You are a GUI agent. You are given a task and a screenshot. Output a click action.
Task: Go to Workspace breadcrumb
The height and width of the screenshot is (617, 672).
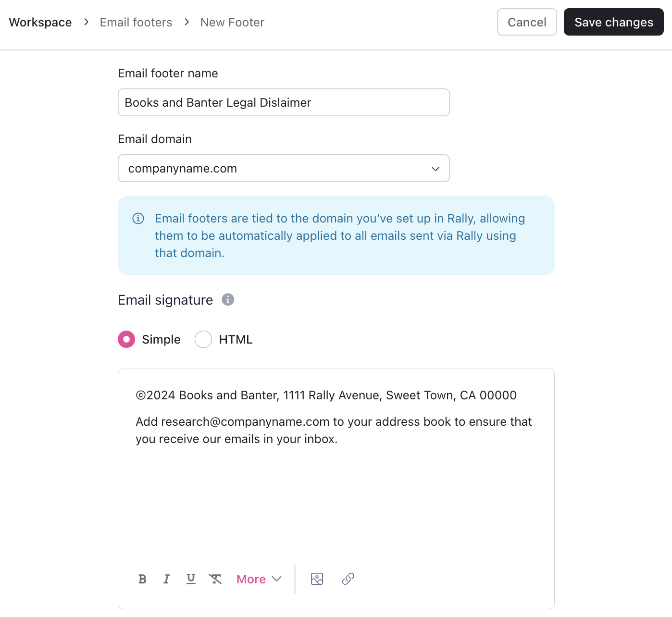click(x=40, y=23)
